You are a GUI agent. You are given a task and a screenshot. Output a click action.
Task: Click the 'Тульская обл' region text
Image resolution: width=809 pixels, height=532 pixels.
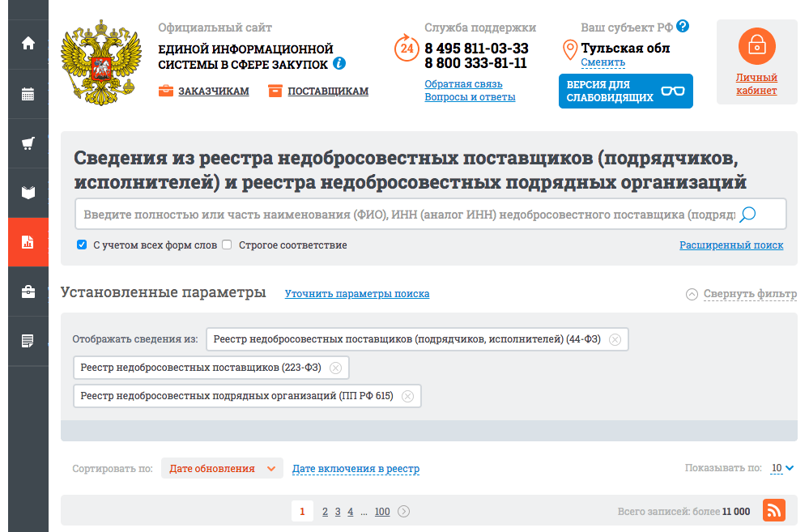625,48
